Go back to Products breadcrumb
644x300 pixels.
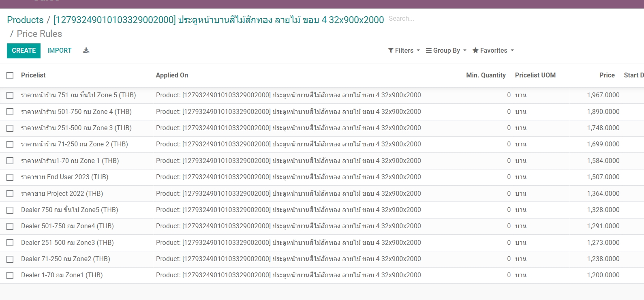(x=25, y=20)
